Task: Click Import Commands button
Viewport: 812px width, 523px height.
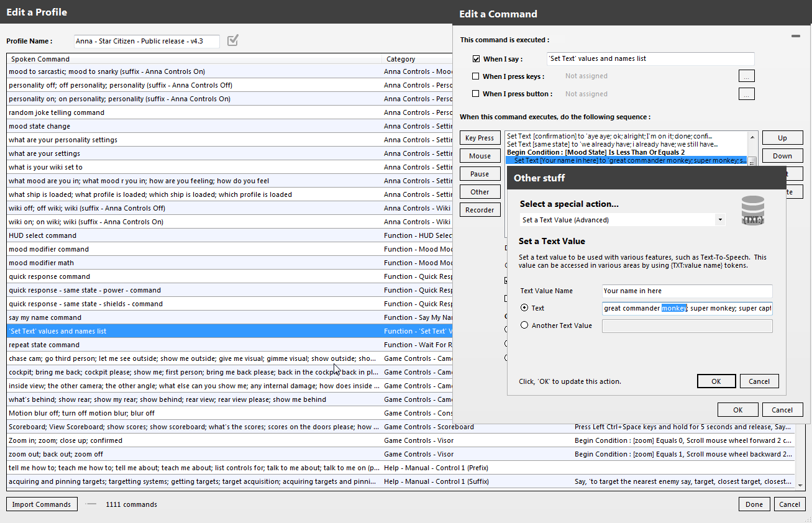Action: 42,504
